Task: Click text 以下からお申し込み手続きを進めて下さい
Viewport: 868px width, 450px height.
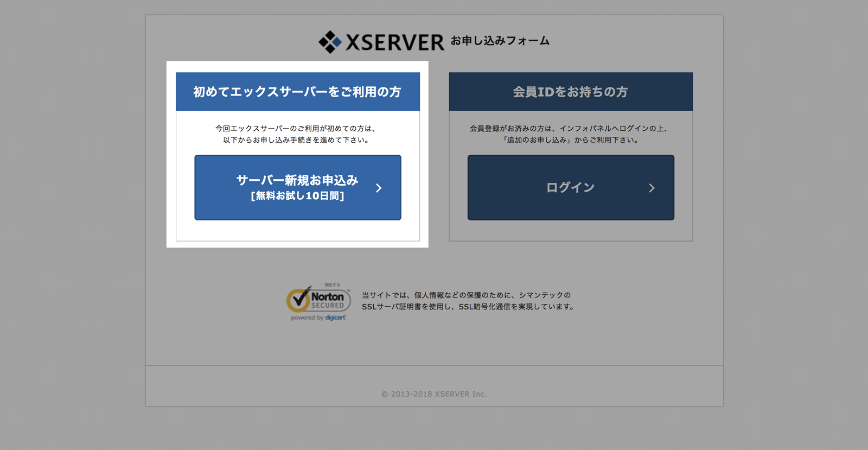Action: point(296,140)
